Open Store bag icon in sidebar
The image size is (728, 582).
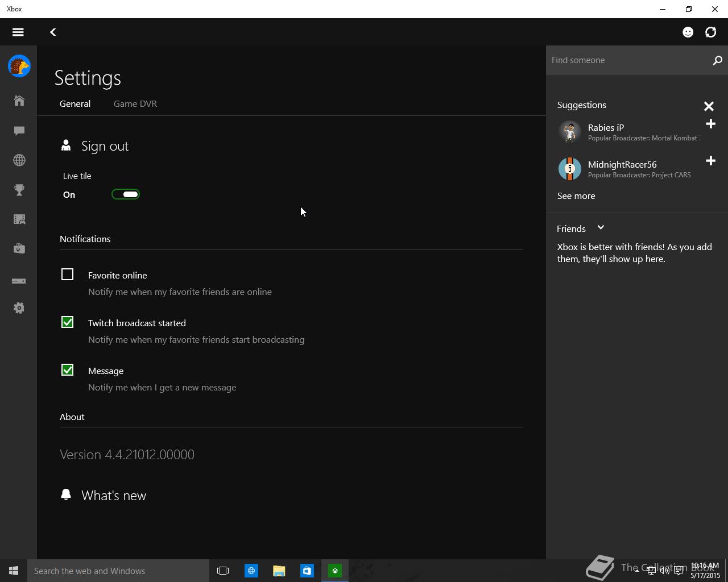pos(19,248)
